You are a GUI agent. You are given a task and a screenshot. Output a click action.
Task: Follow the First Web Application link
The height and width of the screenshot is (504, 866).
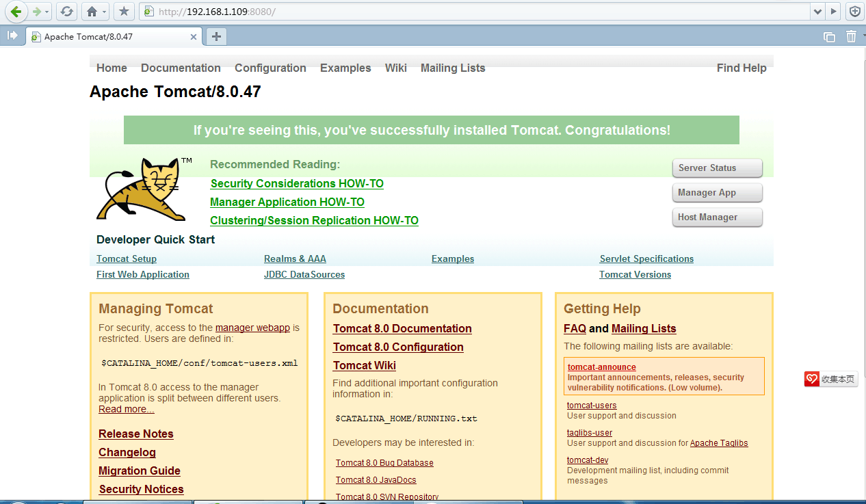[x=143, y=274]
